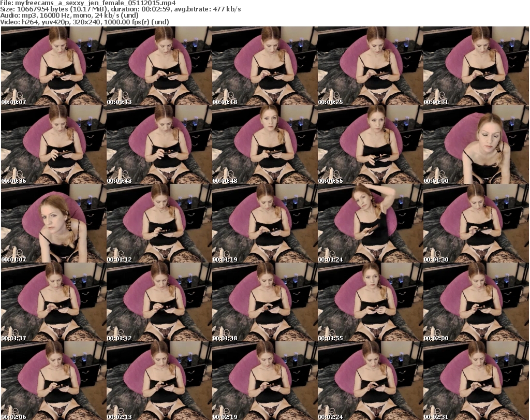Pick the frame at 00:01:37

pyautogui.click(x=53, y=302)
